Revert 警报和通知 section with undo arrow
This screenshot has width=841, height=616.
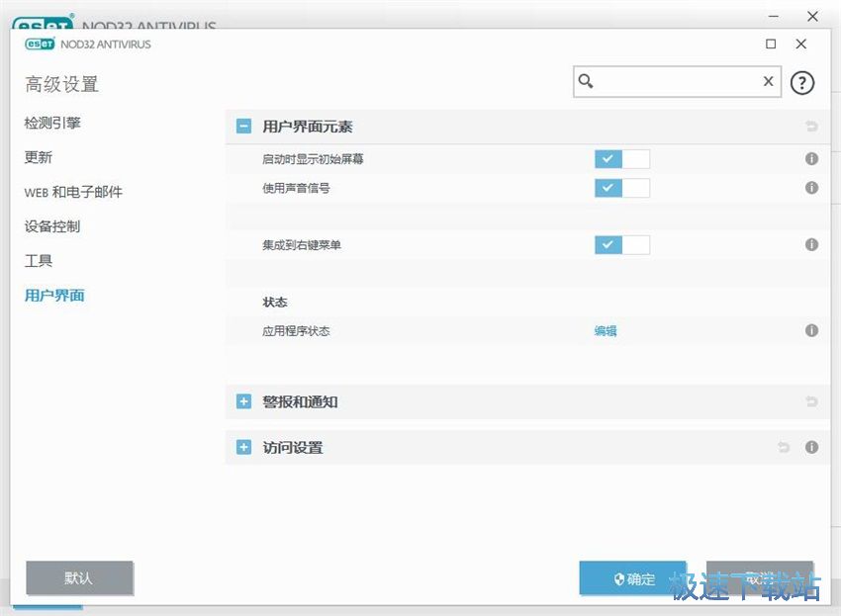tap(811, 401)
